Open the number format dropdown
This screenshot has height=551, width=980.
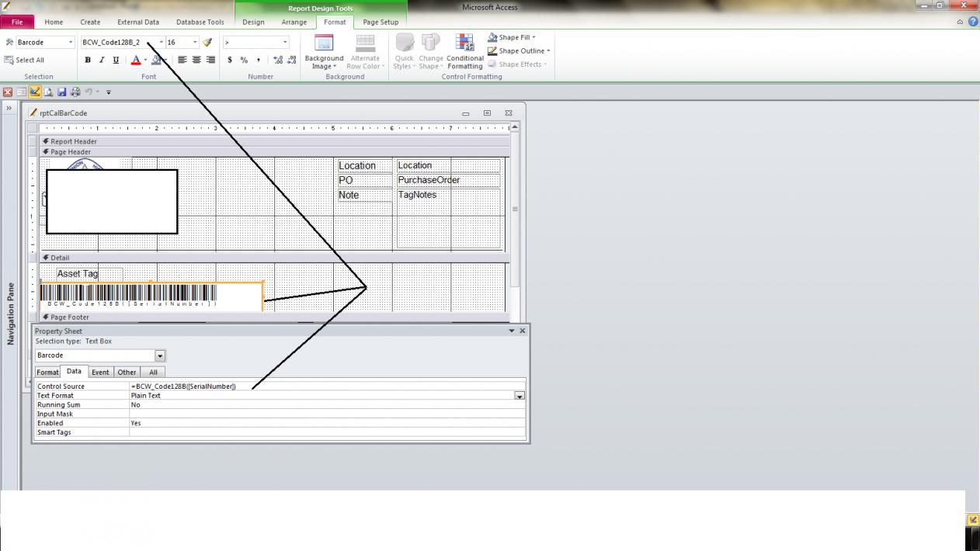pos(285,42)
